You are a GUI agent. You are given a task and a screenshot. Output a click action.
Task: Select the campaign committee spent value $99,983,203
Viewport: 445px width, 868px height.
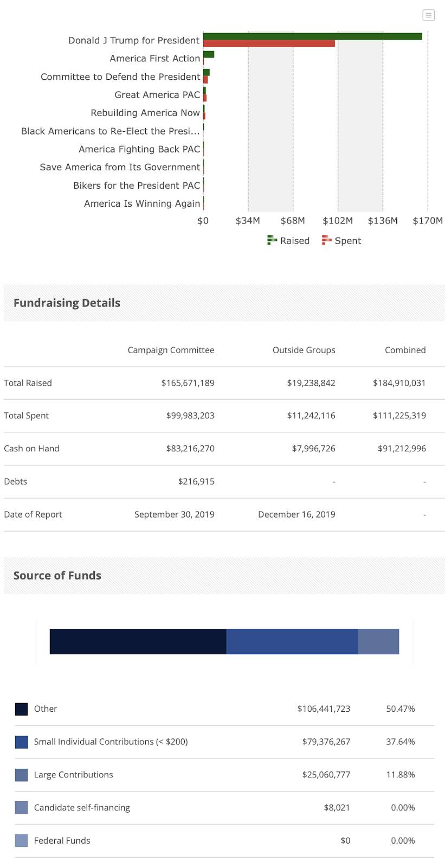190,416
